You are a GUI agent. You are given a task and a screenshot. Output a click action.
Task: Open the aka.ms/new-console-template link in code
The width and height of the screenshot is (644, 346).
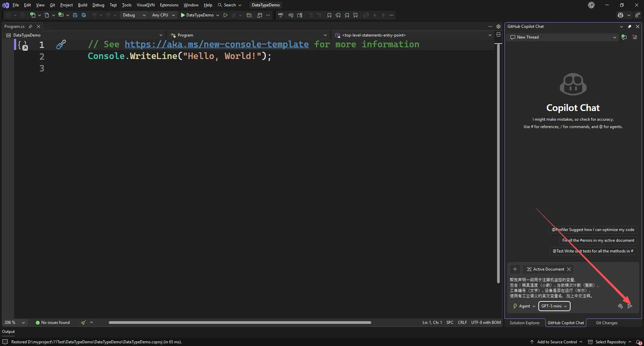click(217, 44)
